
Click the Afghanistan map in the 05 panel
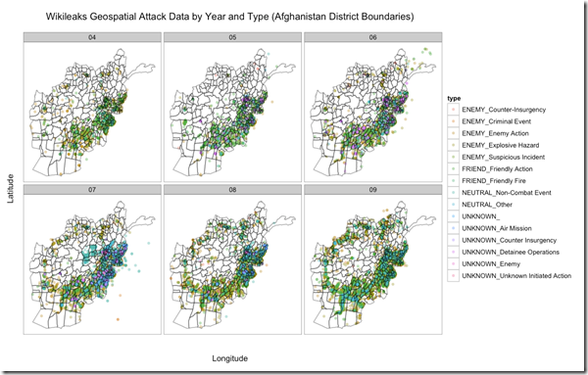[x=232, y=112]
